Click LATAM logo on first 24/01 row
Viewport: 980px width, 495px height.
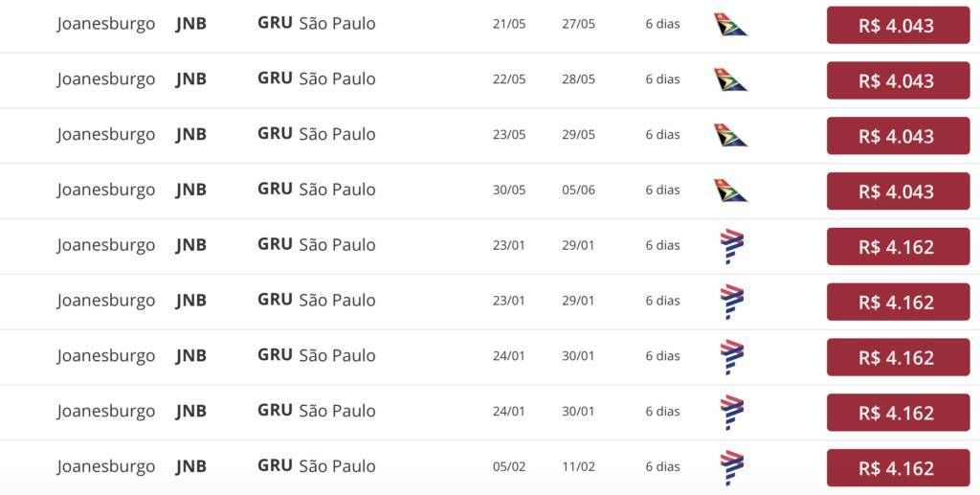pyautogui.click(x=731, y=357)
